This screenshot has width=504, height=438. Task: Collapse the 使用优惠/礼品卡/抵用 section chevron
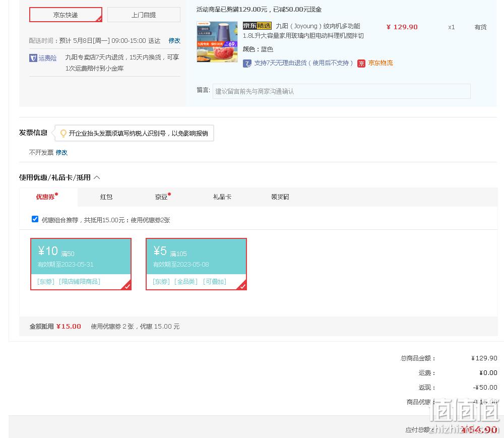[97, 177]
